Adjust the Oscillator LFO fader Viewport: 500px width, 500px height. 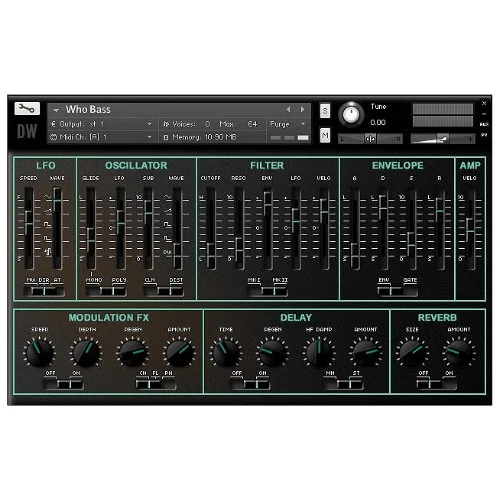tap(121, 224)
